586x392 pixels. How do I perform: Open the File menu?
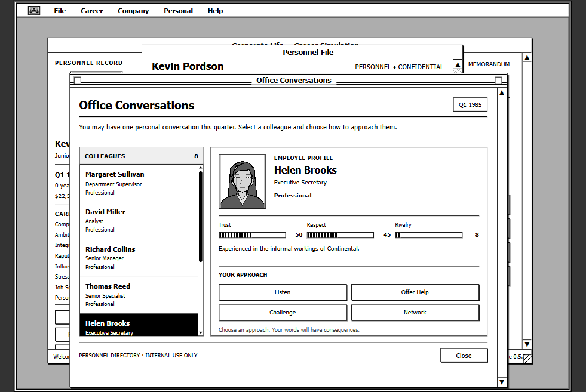tap(60, 11)
